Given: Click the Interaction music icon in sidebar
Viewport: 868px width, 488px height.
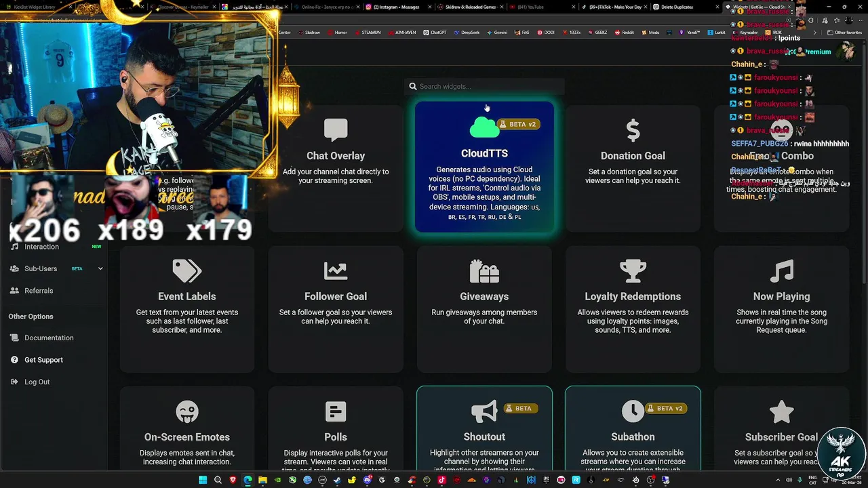Looking at the screenshot, I should tap(14, 247).
